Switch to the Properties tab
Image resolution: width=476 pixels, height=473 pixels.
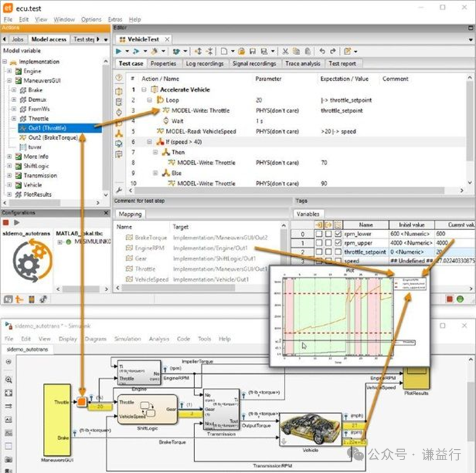[163, 64]
